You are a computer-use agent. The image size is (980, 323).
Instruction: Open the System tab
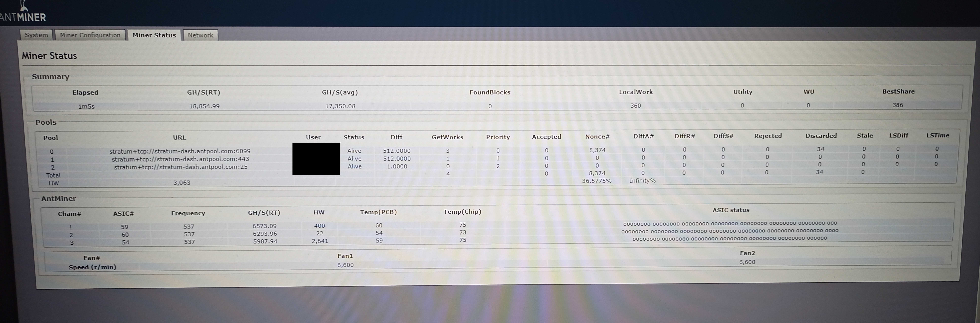point(36,35)
